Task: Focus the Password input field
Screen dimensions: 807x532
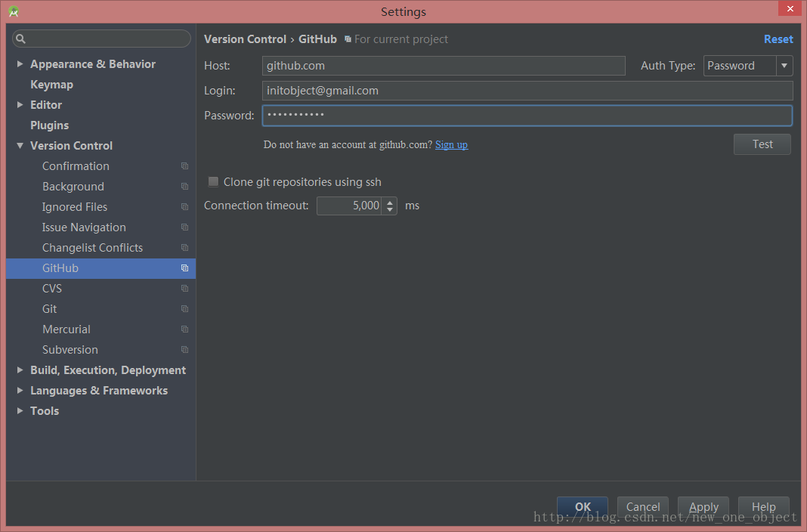Action: [x=527, y=116]
